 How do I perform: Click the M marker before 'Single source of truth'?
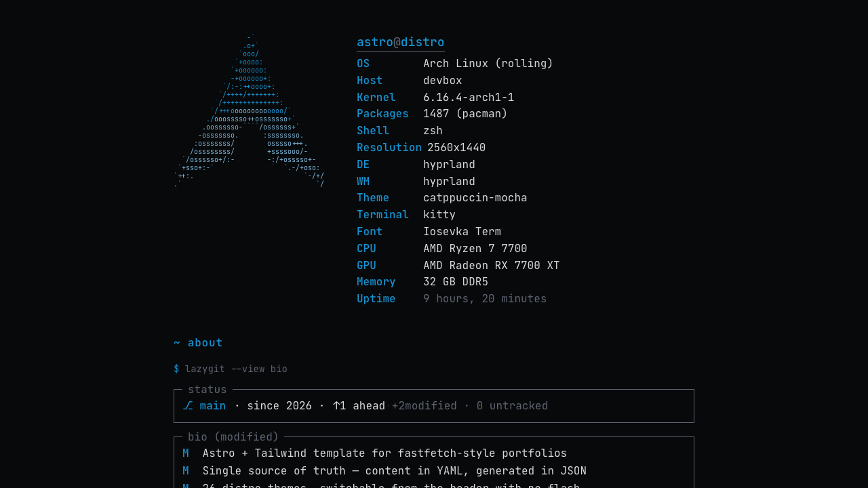click(186, 471)
